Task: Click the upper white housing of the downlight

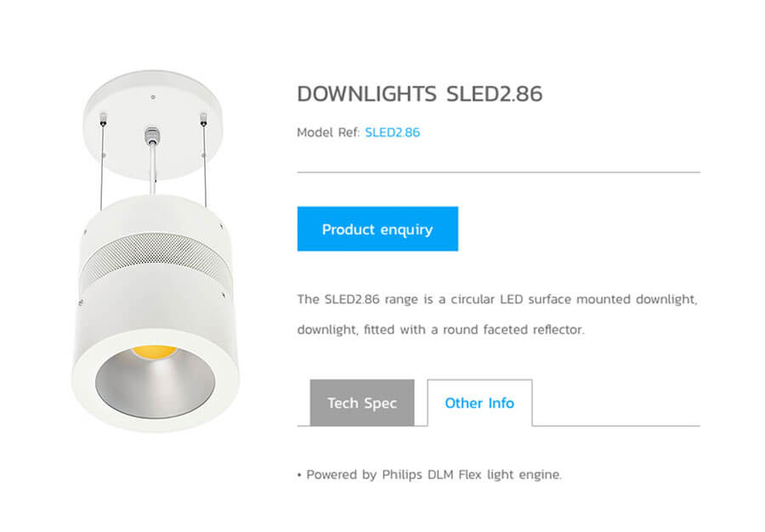Action: tap(156, 214)
